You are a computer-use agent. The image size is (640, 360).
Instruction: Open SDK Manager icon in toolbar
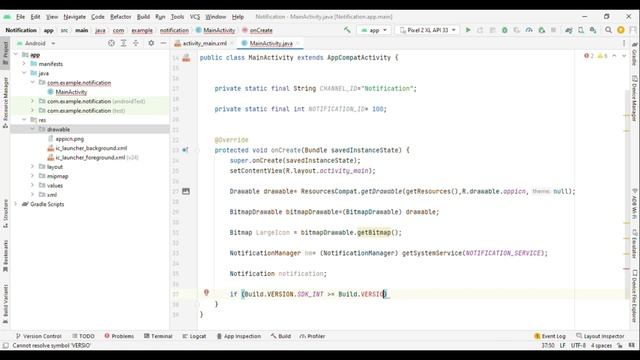coord(593,30)
